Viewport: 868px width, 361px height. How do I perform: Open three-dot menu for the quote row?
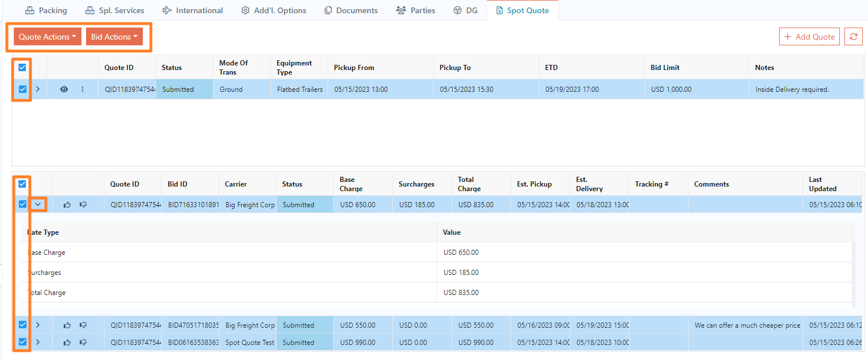[83, 90]
